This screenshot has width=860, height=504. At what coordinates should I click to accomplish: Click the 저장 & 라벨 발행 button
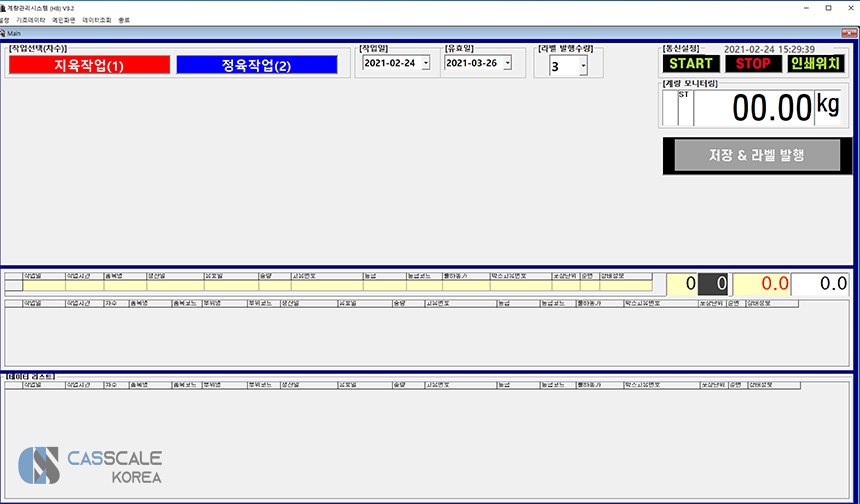coord(756,156)
